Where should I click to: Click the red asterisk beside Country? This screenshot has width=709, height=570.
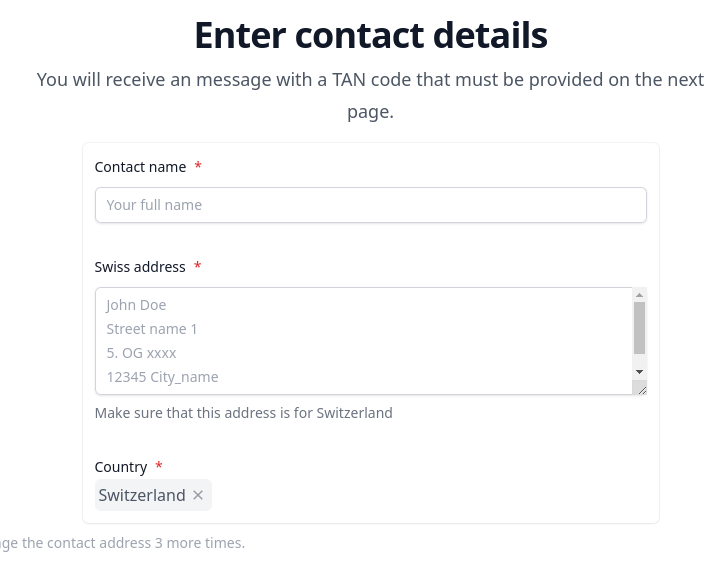[x=159, y=466]
